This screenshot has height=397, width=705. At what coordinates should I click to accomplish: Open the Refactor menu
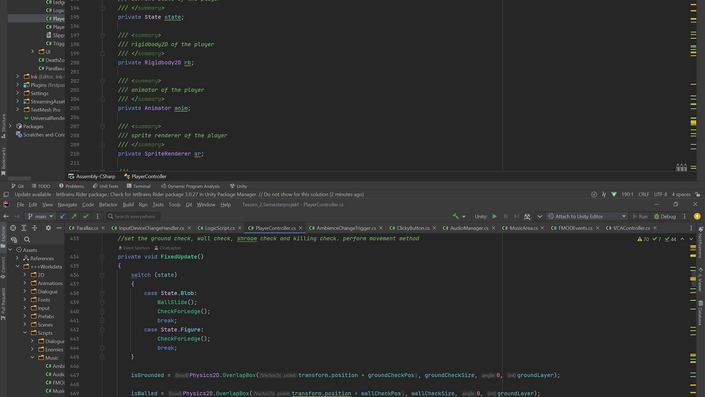(108, 205)
